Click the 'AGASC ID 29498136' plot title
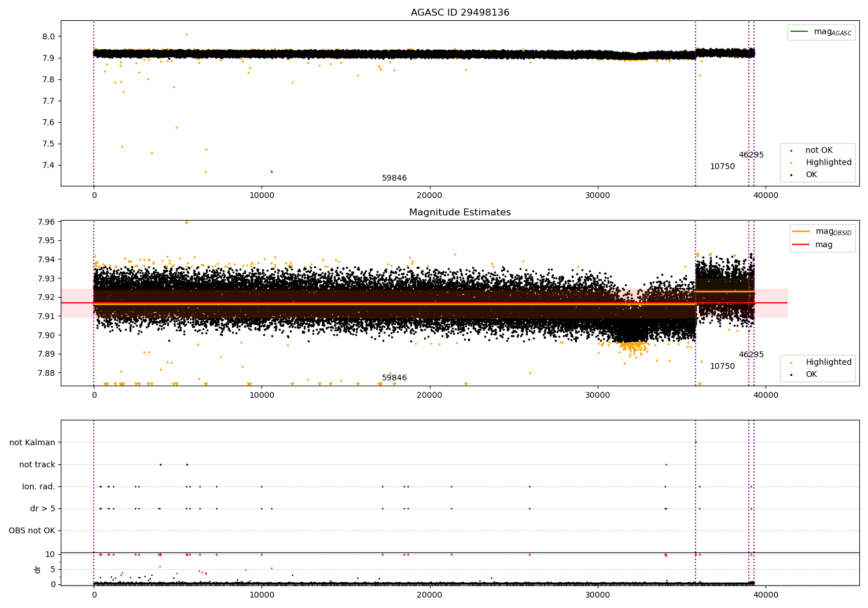868x608 pixels. 460,13
